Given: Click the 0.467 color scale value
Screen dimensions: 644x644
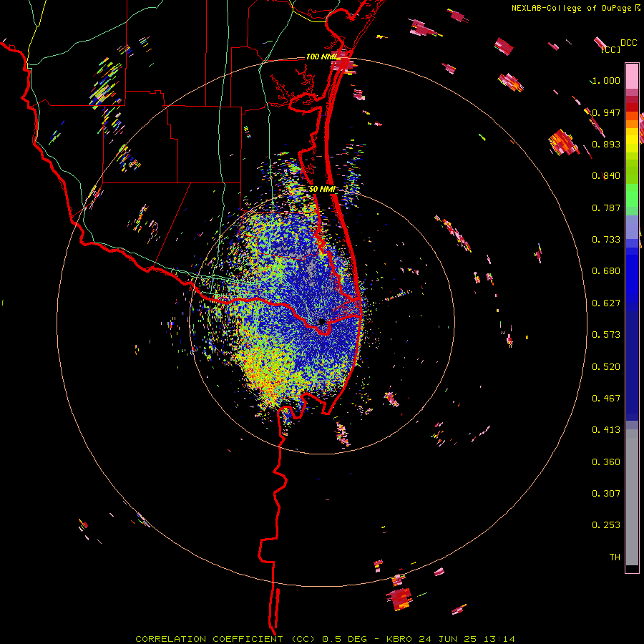Looking at the screenshot, I should click(606, 399).
